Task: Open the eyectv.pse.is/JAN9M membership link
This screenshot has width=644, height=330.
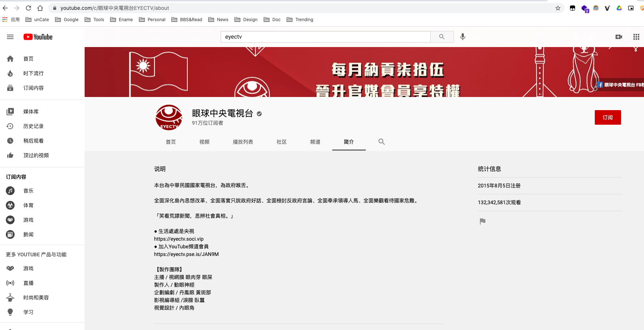Action: [x=186, y=254]
